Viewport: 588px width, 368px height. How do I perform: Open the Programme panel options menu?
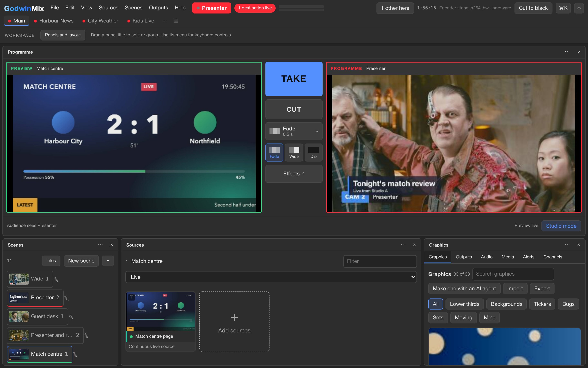tap(567, 52)
